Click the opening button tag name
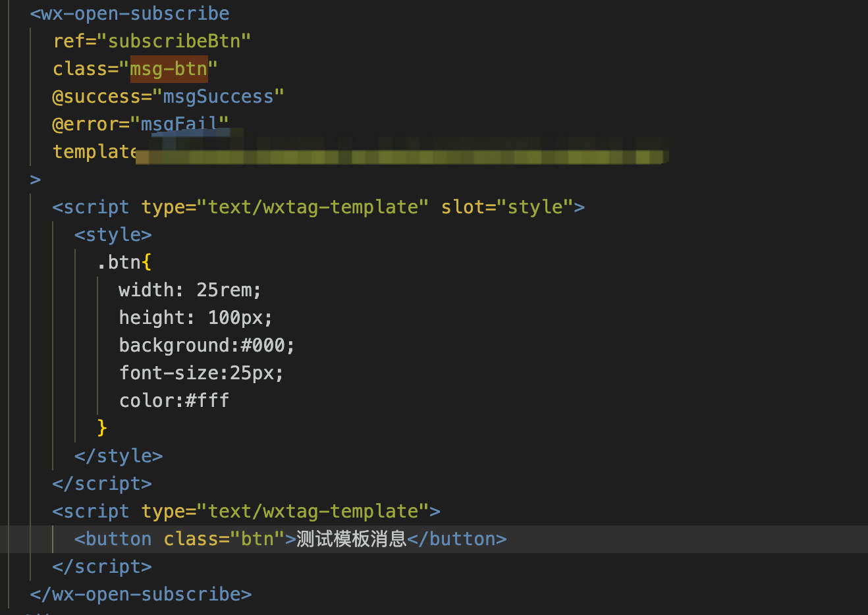868x615 pixels. click(119, 539)
